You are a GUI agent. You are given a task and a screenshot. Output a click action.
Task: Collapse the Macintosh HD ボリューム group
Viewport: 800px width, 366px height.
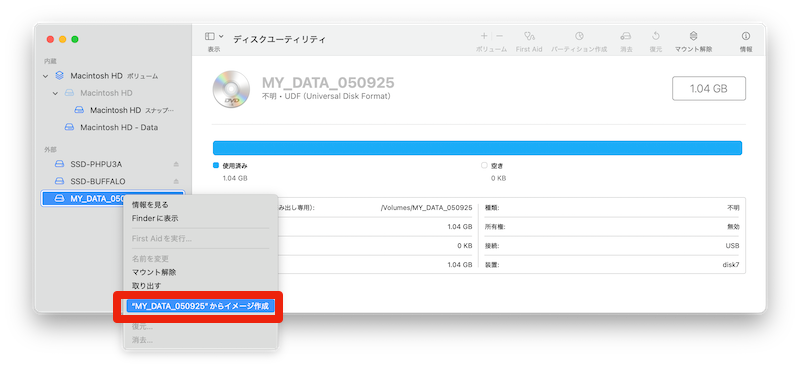click(46, 76)
